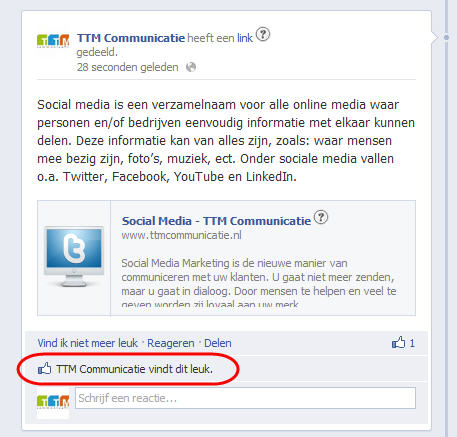The image size is (457, 437).
Task: Click the globe privacy icon beside the timestamp
Action: (x=191, y=67)
